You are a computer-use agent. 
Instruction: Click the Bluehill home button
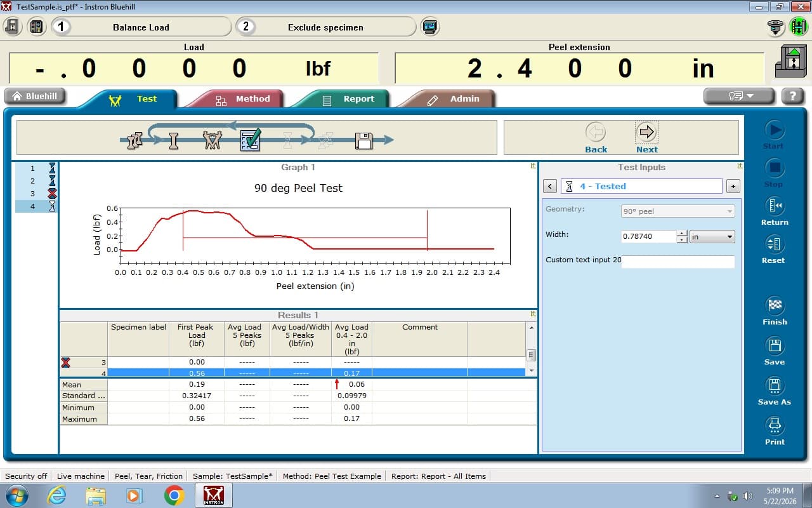[35, 96]
